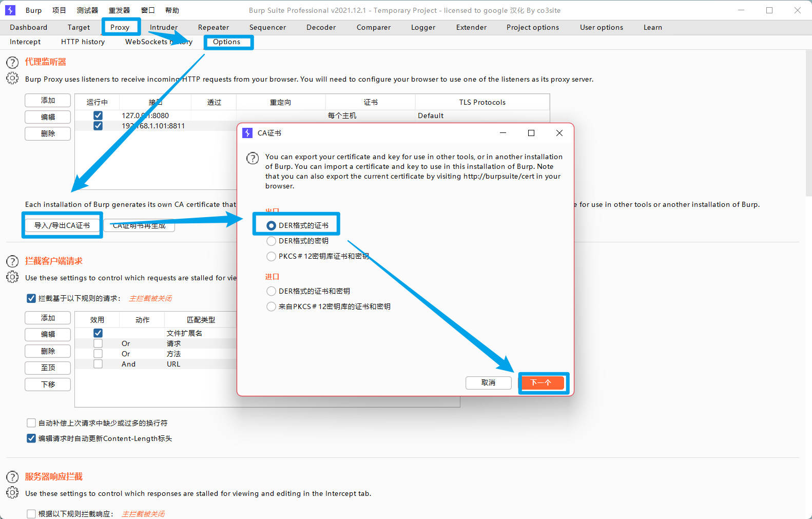
Task: Open help icon for 拦截客户端请求 section
Action: (12, 261)
